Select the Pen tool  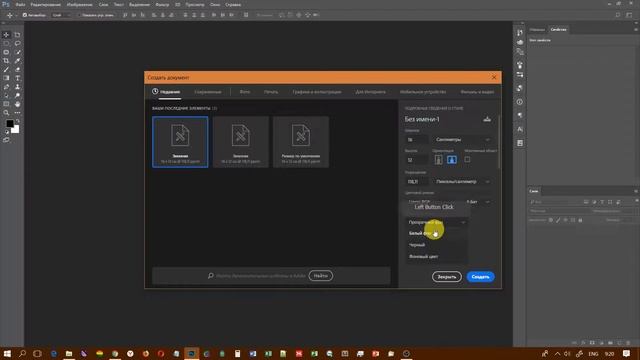pos(6,87)
